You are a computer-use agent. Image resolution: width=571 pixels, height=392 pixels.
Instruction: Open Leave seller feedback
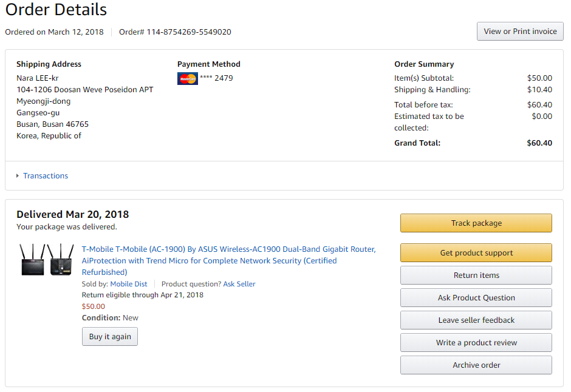coord(476,320)
